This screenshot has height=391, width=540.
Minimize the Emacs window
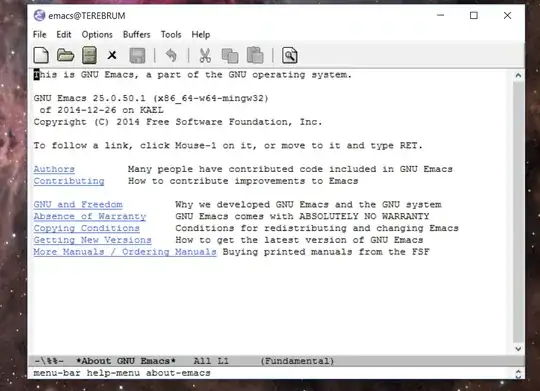click(x=440, y=16)
